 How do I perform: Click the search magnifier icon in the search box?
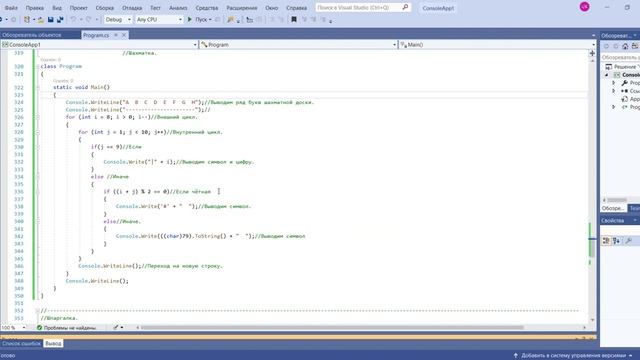click(x=405, y=7)
